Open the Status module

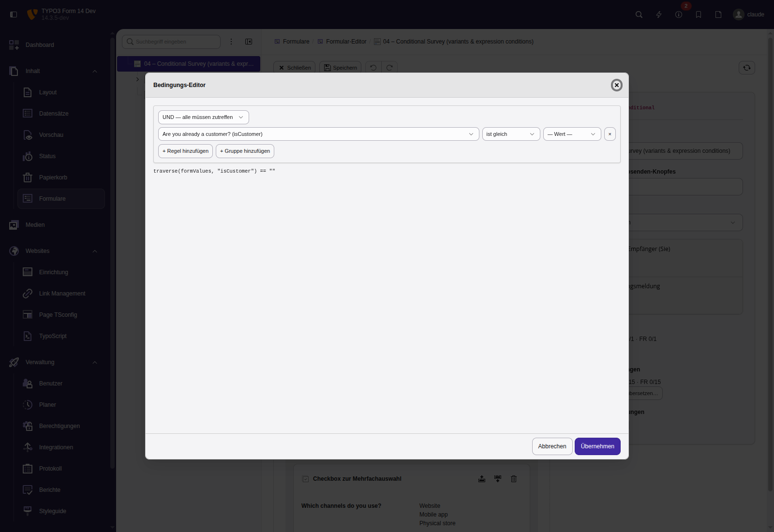[x=61, y=156]
